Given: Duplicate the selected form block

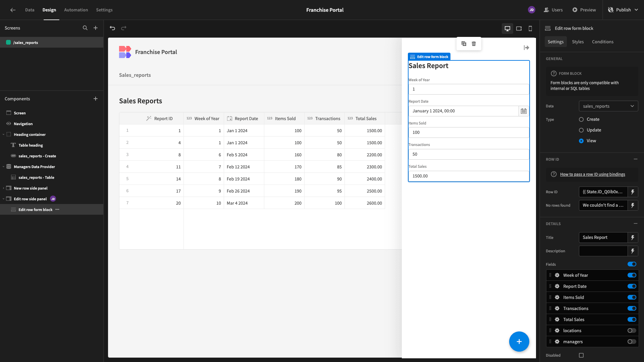Looking at the screenshot, I should coord(464,44).
